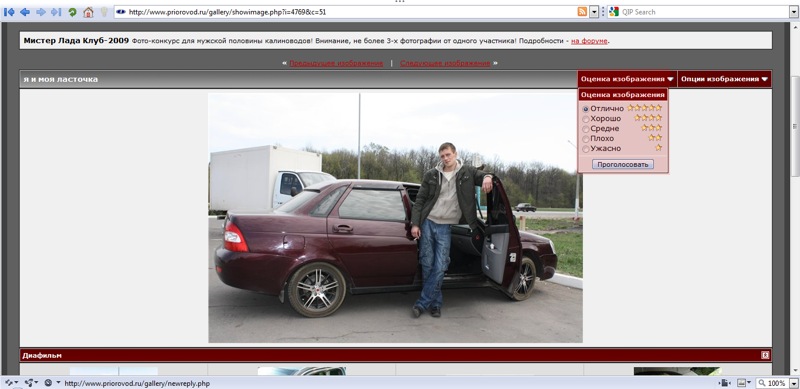The image size is (800, 389).
Task: Collapse the Диафильм filmstrip panel icon
Action: (x=765, y=355)
